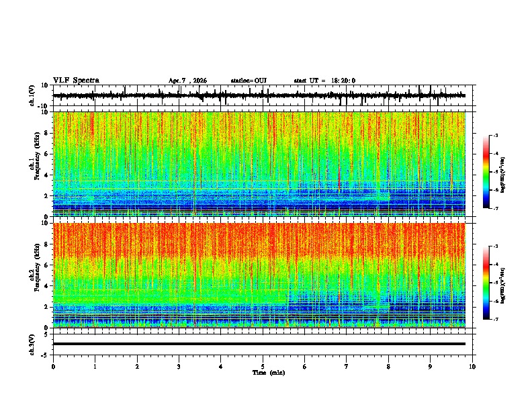Click the "Time (min)" axis label
This screenshot has width=532, height=411.
(269, 373)
